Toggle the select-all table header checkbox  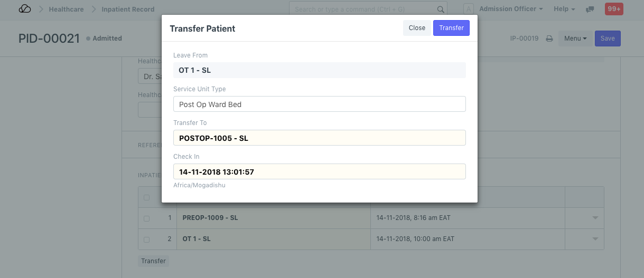(x=147, y=198)
